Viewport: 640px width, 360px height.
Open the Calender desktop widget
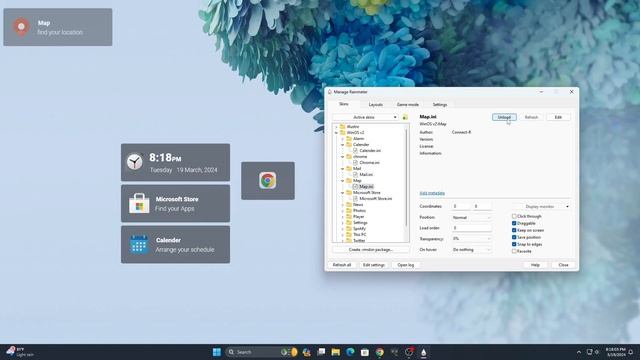pos(175,245)
